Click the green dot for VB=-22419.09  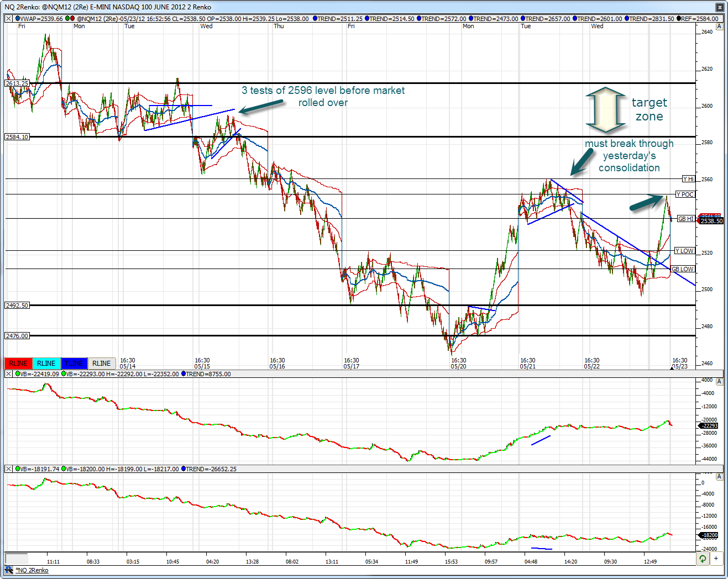(18, 374)
